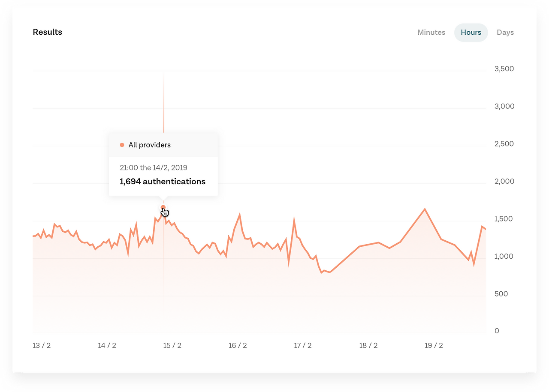This screenshot has width=549, height=392.
Task: Select the 18 / 2 date label
Action: click(368, 345)
